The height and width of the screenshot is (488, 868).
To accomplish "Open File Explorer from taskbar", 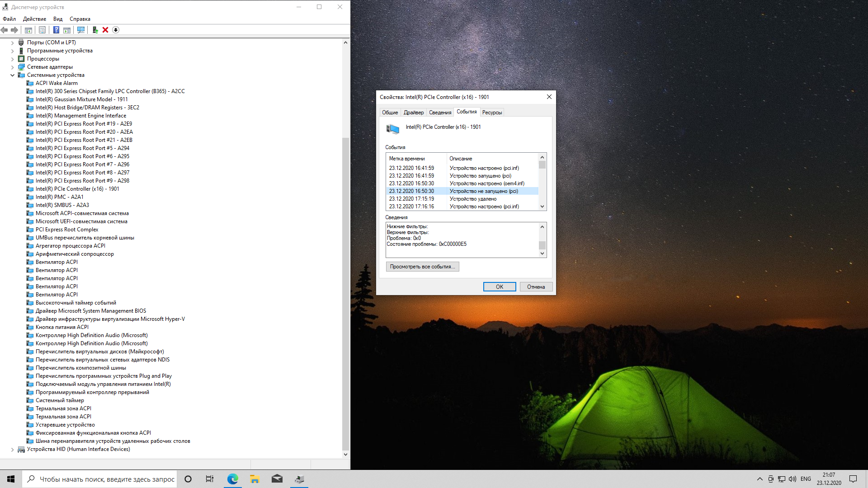I will click(255, 479).
